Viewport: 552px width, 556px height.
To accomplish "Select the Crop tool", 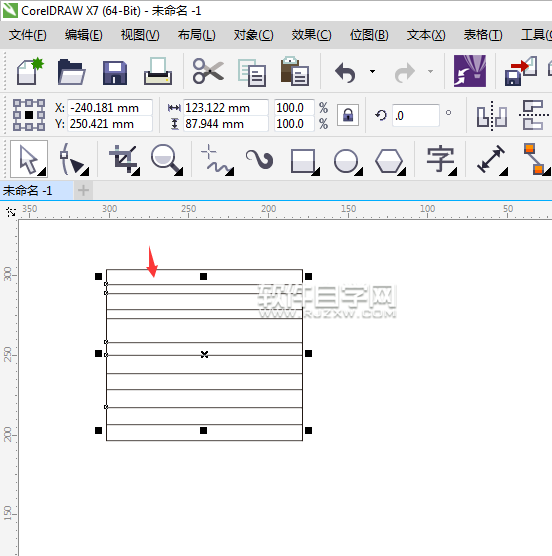I will click(x=123, y=159).
